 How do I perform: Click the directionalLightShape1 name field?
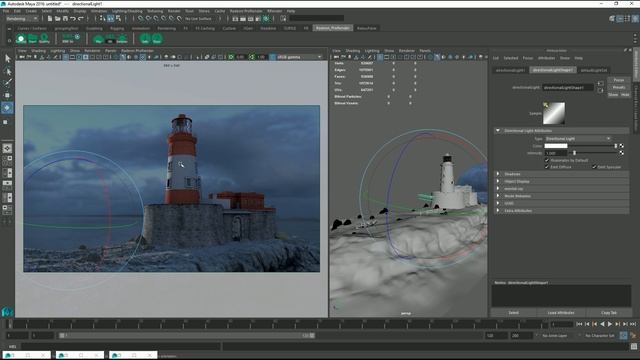coord(568,87)
